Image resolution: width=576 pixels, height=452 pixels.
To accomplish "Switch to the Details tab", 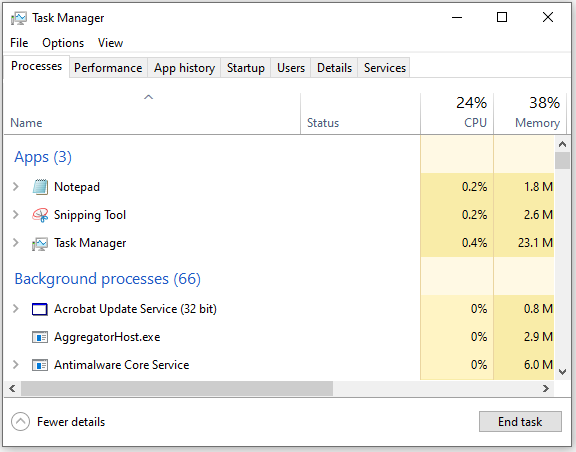I will point(334,68).
